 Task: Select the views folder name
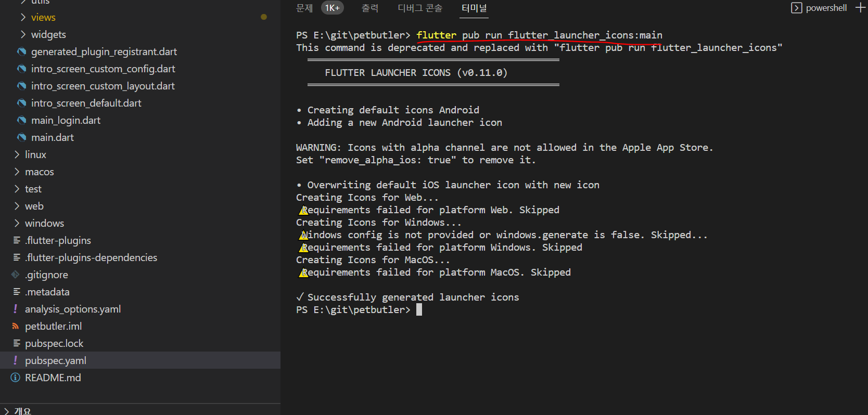pos(43,17)
